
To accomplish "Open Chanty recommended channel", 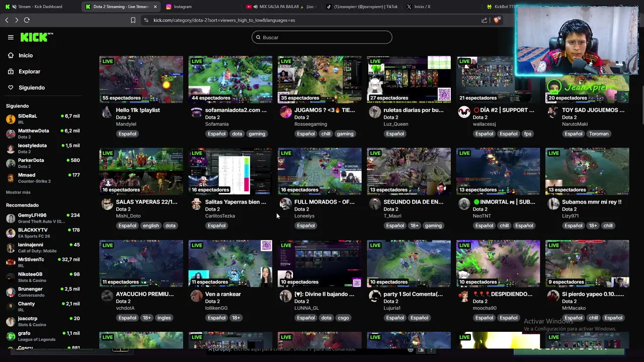I will pos(43,307).
